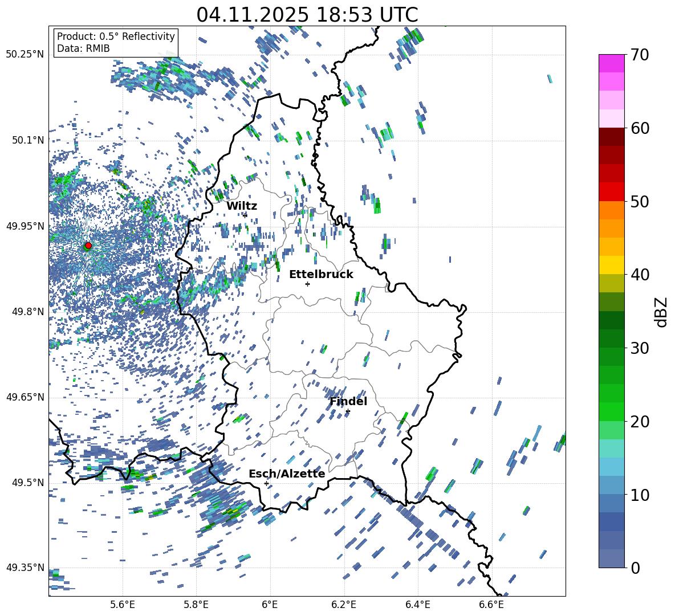
Task: Click the red radar site marker
Action: point(88,246)
